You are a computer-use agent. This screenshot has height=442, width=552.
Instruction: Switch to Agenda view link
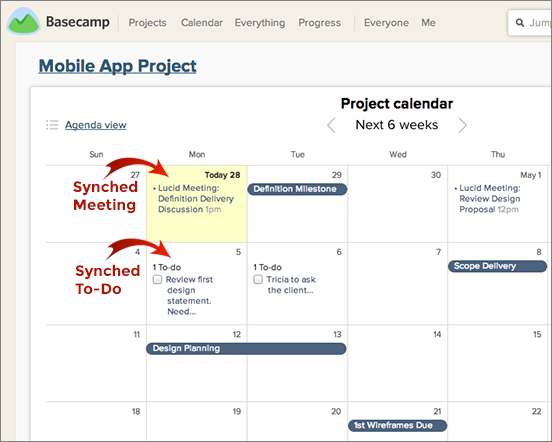pyautogui.click(x=95, y=125)
